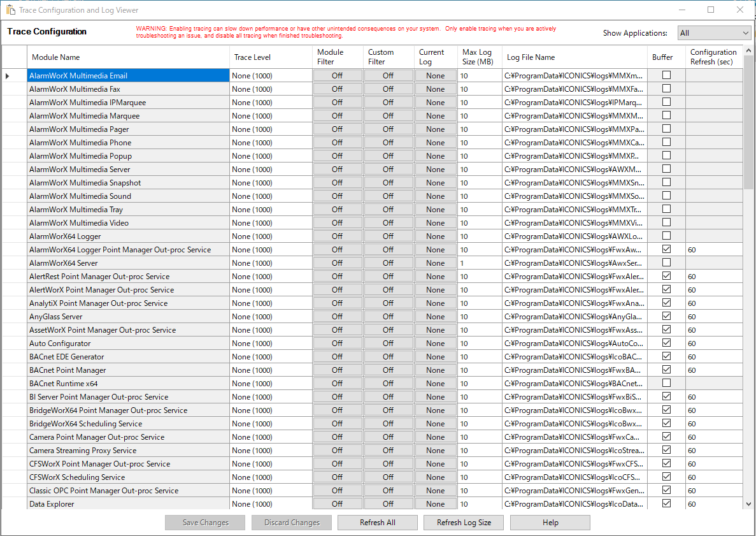Select AlertRest Point Manager Out-proc Service row
This screenshot has width=756, height=536.
(128, 277)
